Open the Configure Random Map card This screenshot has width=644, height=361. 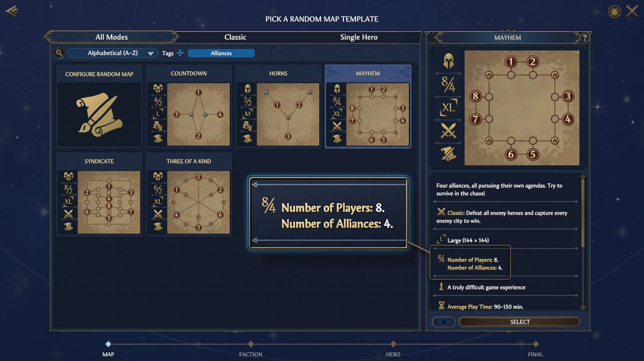(99, 106)
